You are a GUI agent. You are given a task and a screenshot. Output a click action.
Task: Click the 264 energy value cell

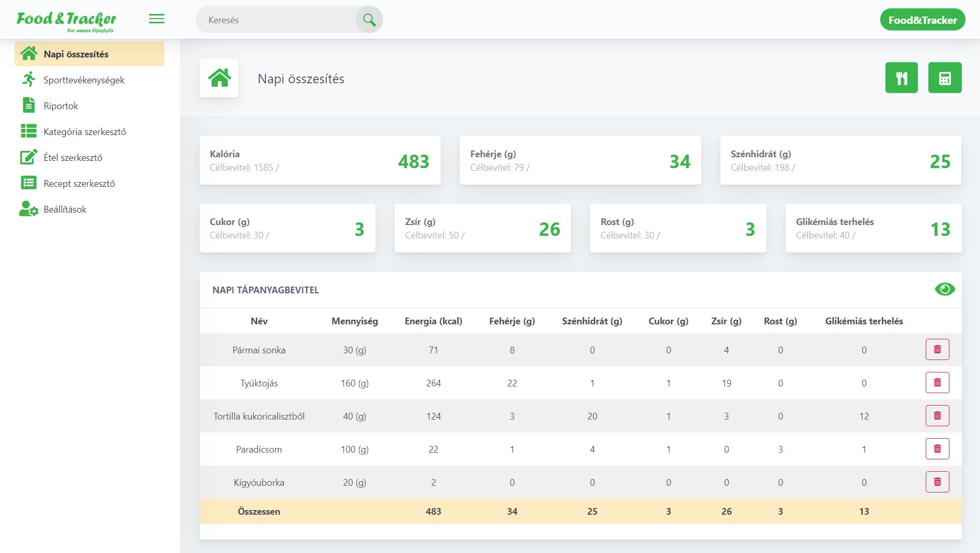click(x=433, y=383)
